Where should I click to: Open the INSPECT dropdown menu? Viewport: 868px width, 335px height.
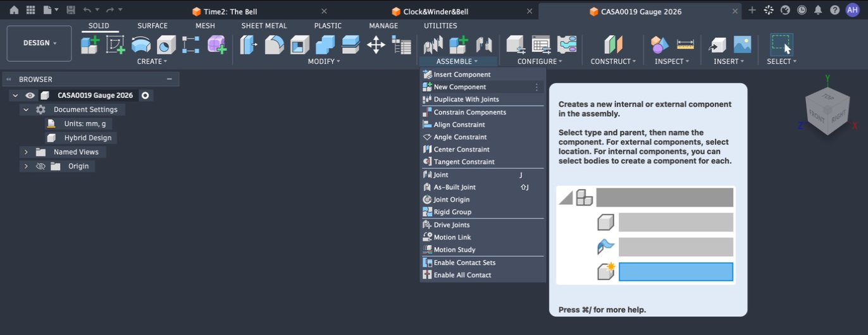tap(672, 61)
